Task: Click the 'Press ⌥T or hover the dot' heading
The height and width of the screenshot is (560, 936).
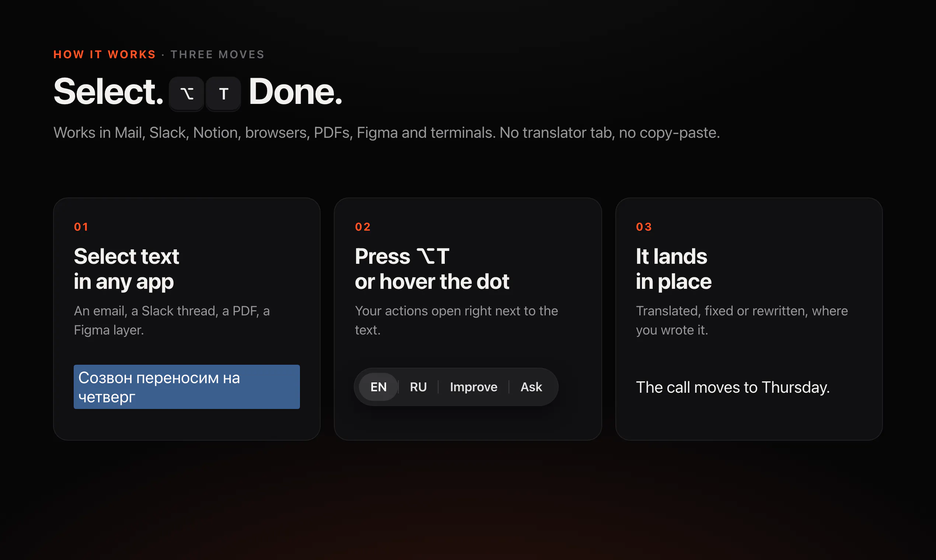Action: pos(432,269)
